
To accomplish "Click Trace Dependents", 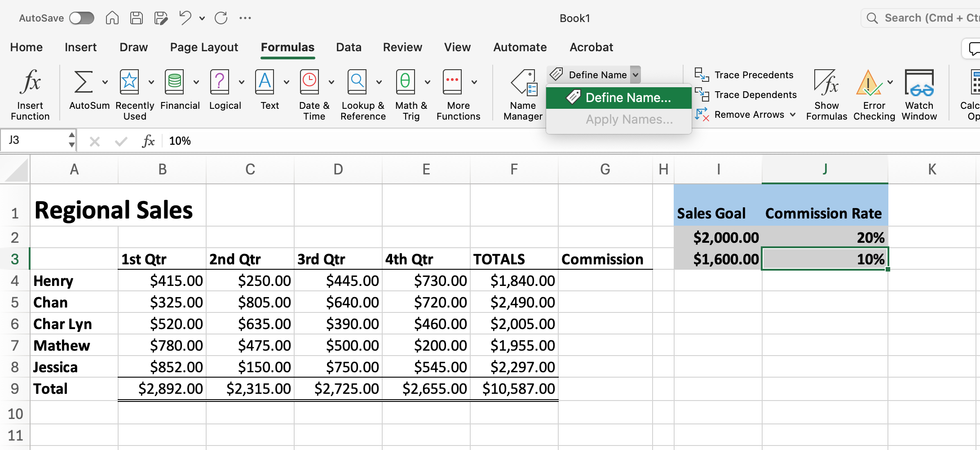I will pos(746,94).
